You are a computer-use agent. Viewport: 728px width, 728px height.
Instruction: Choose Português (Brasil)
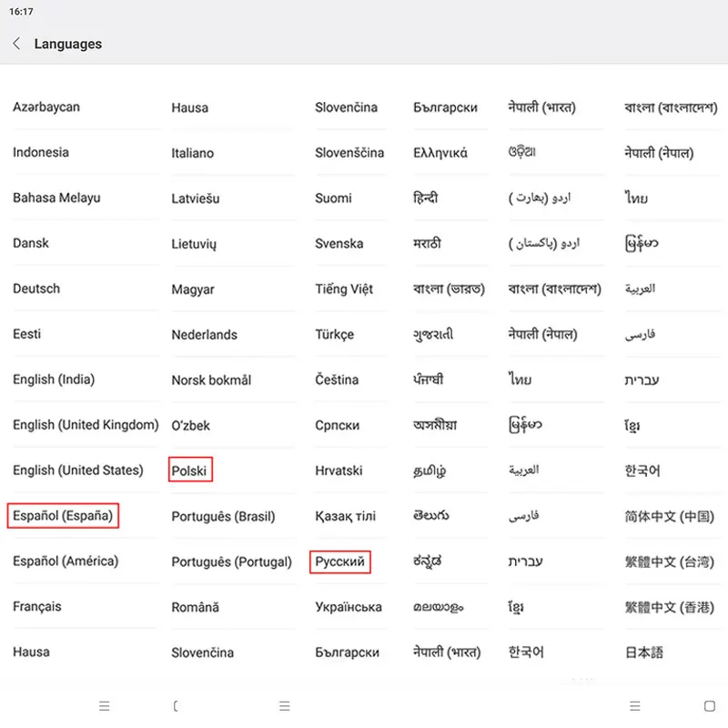coord(223,517)
